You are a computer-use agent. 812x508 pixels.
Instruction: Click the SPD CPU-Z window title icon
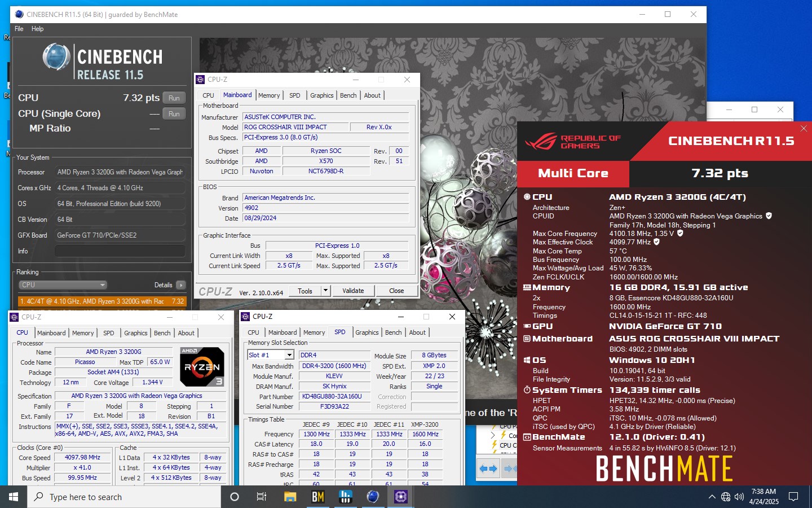click(246, 317)
